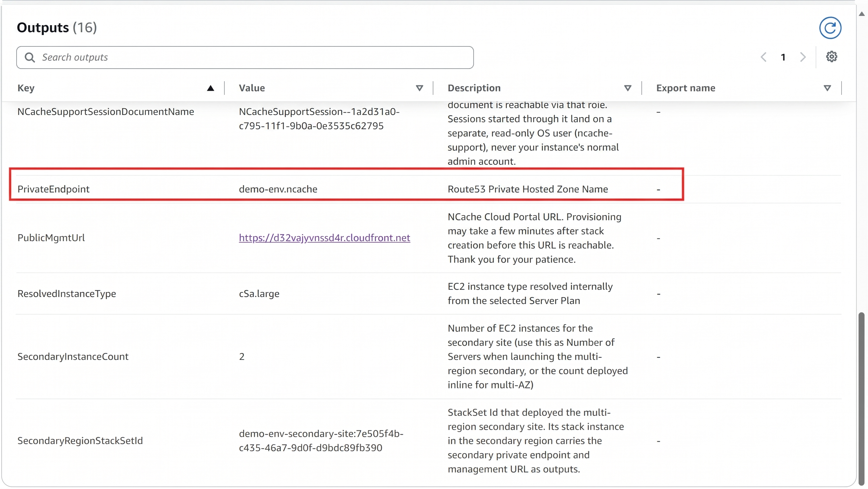Open the cloudfront.net PublicMgmtUrl link
The width and height of the screenshot is (868, 489).
pyautogui.click(x=324, y=237)
